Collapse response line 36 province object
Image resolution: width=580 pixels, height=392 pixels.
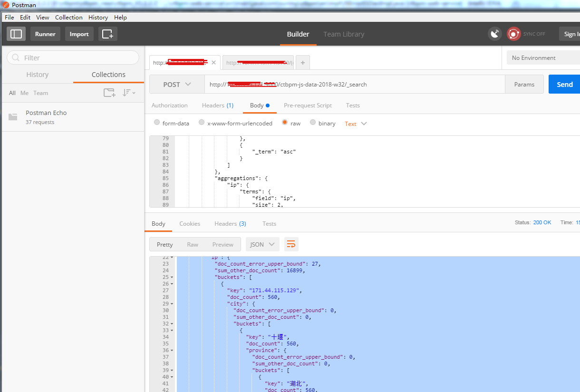[x=172, y=350]
